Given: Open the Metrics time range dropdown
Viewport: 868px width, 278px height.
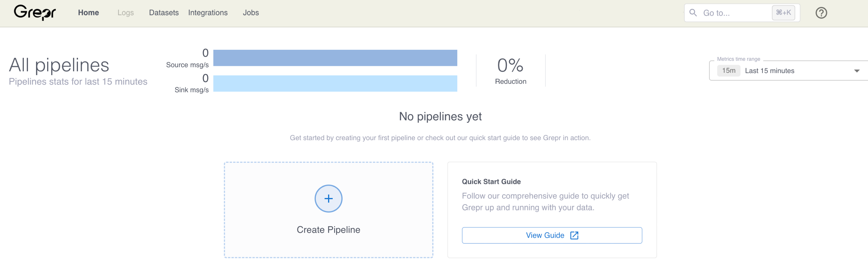Looking at the screenshot, I should [x=788, y=71].
